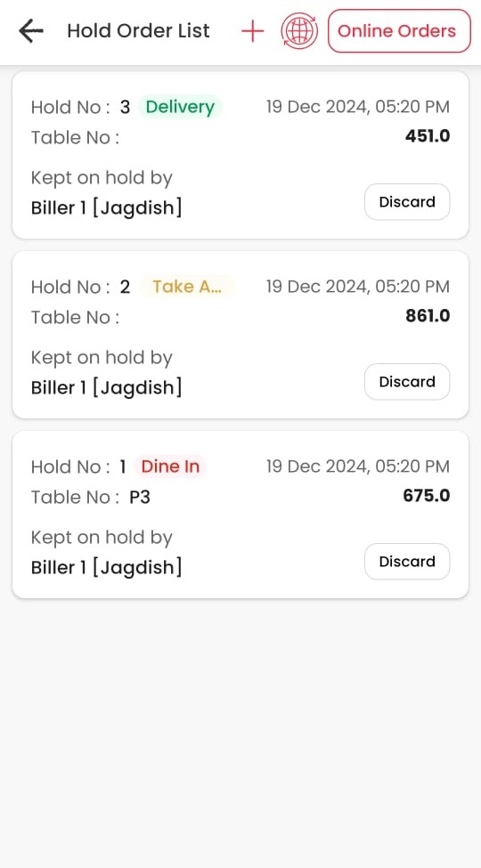Screen dimensions: 481x868
Task: Open the hold order with amount 675.0
Action: point(240,515)
